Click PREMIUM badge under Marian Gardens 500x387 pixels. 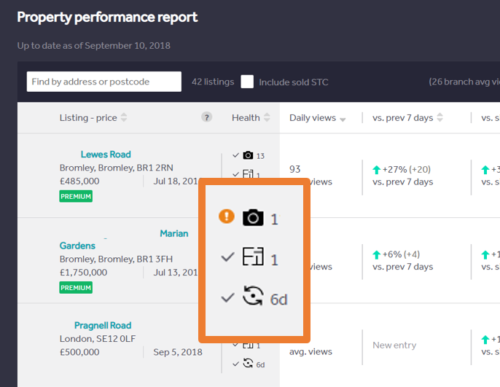click(x=76, y=288)
